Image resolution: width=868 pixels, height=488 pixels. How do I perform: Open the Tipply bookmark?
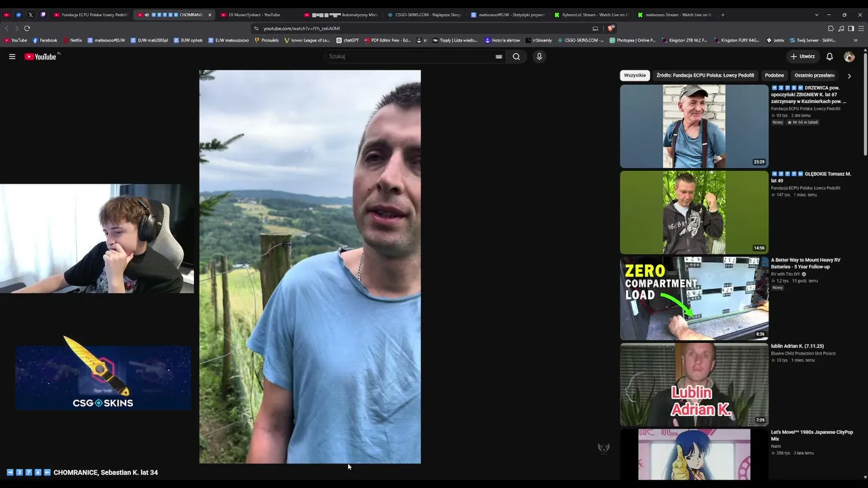tap(455, 41)
